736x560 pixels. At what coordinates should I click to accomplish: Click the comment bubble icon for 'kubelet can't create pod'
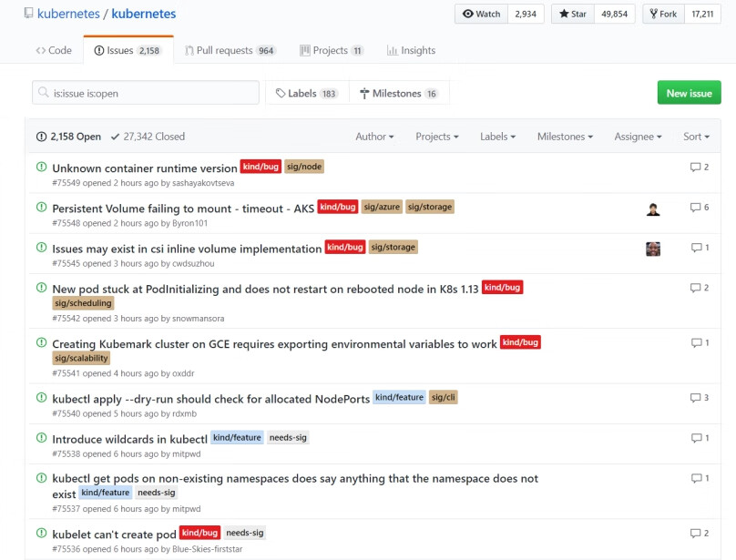(695, 533)
